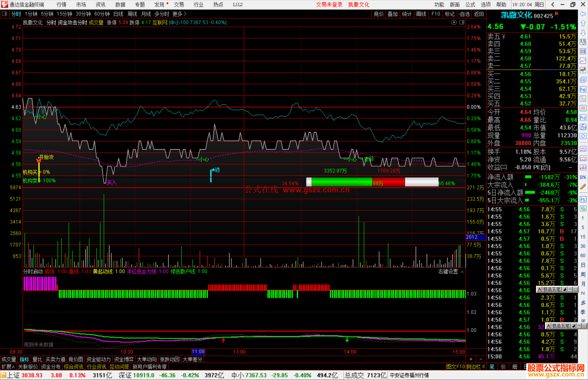Select the 大单动向 tab
The width and height of the screenshot is (588, 380).
(147, 359)
